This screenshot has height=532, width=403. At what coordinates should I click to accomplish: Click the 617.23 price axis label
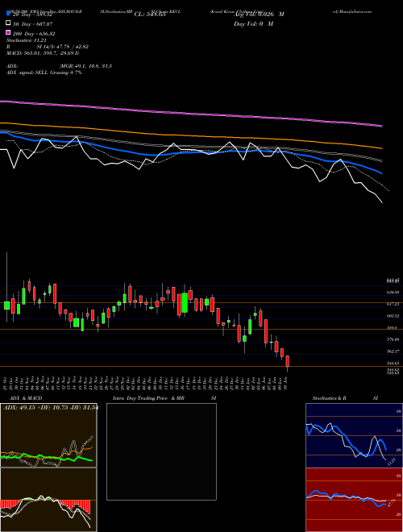coord(393,305)
